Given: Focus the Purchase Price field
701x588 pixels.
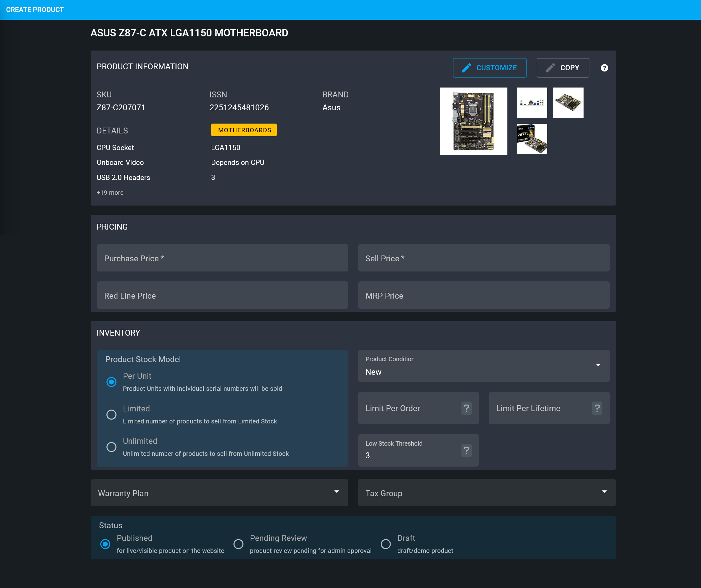Looking at the screenshot, I should [x=222, y=258].
